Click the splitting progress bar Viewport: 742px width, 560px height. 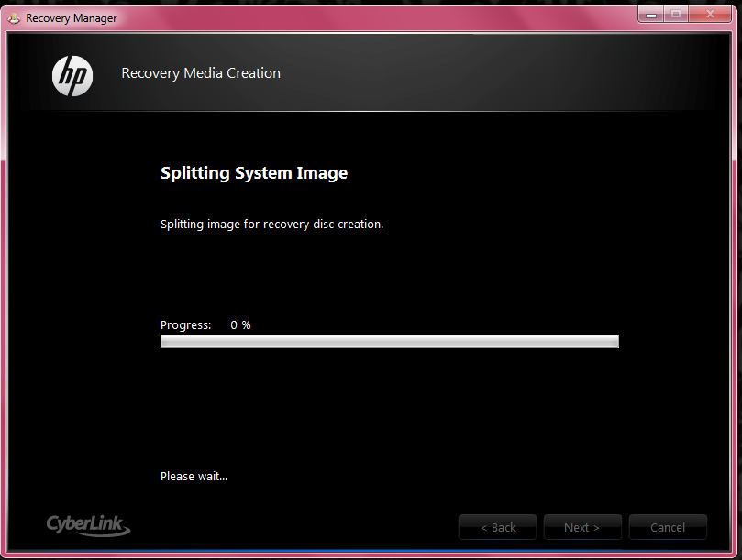390,342
